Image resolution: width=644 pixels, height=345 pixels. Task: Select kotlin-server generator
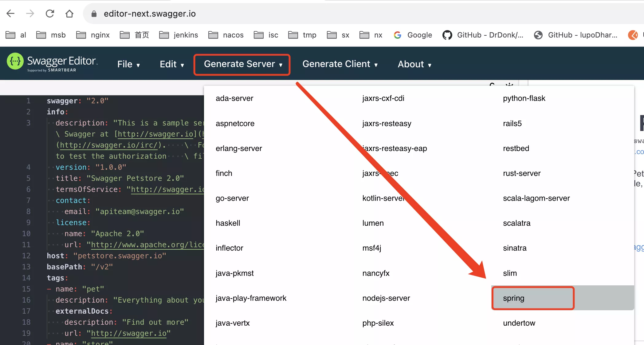click(383, 198)
